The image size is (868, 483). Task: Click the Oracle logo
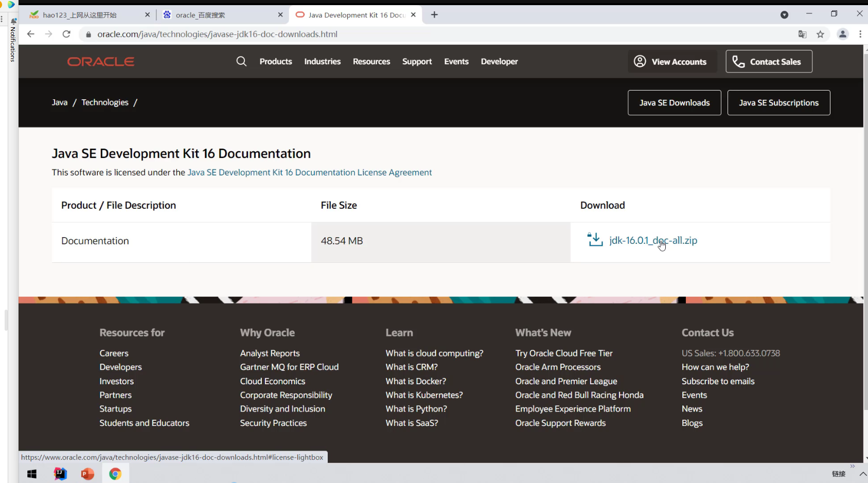pyautogui.click(x=101, y=62)
